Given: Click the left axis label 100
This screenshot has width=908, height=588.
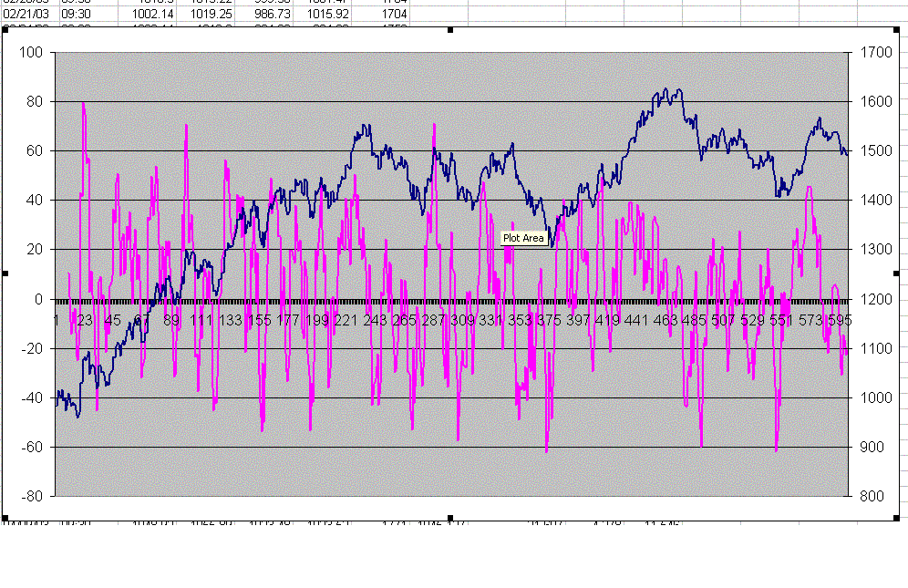Looking at the screenshot, I should click(30, 53).
